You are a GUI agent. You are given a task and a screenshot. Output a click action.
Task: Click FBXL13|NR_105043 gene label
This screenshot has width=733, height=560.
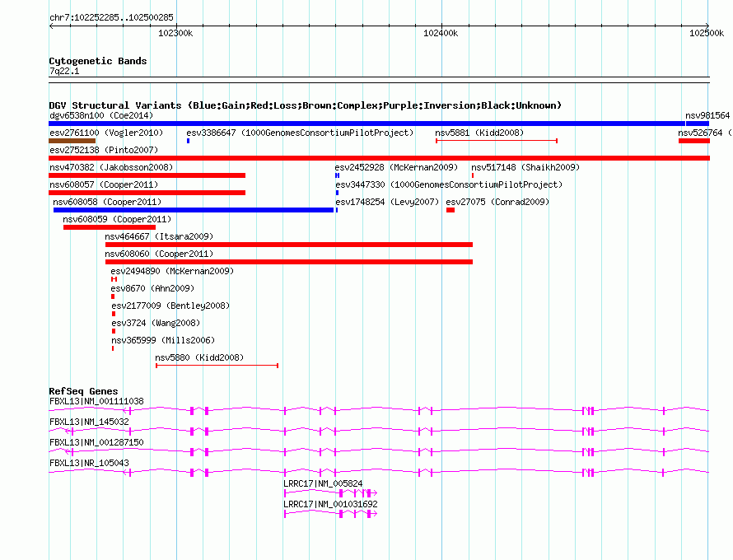click(89, 463)
